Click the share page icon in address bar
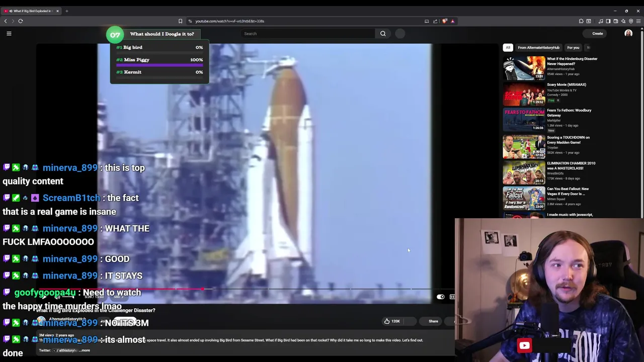Viewport: 644px width, 362px height. pyautogui.click(x=435, y=21)
